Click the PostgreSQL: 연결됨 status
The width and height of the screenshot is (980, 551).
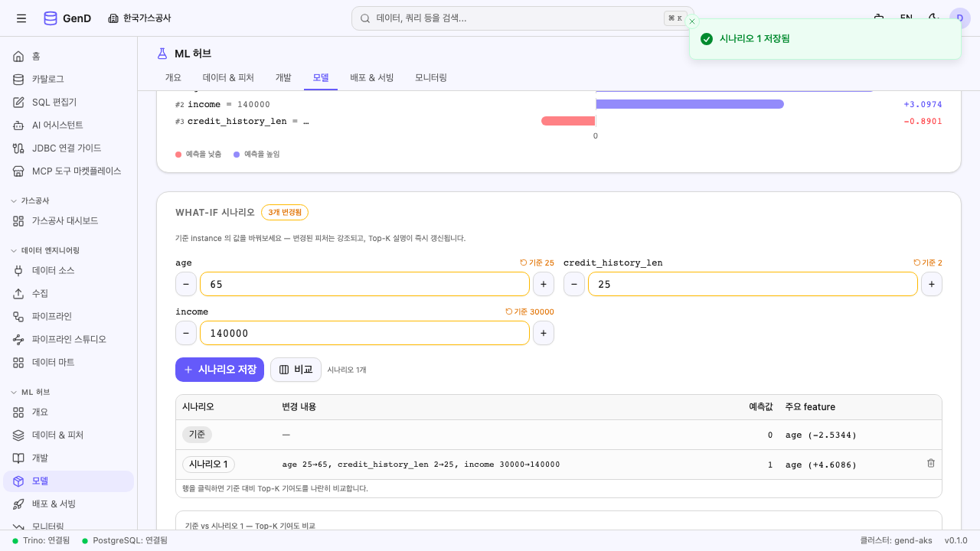125,540
